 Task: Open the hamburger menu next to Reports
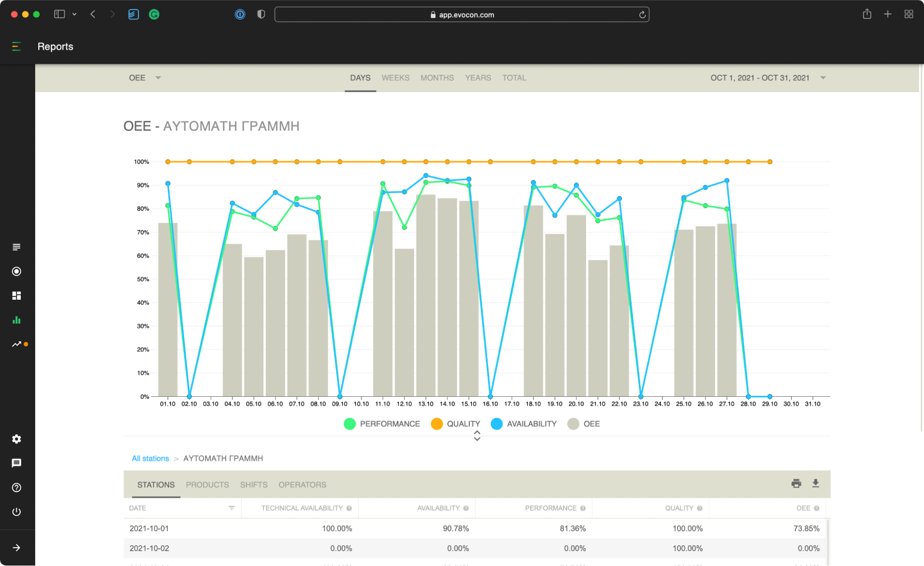[16, 46]
